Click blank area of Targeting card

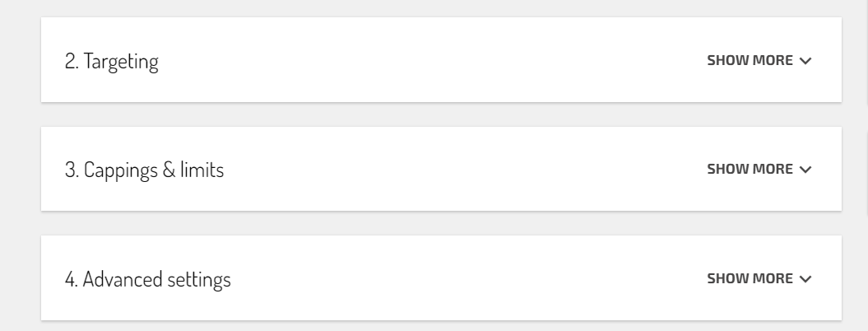pyautogui.click(x=432, y=60)
